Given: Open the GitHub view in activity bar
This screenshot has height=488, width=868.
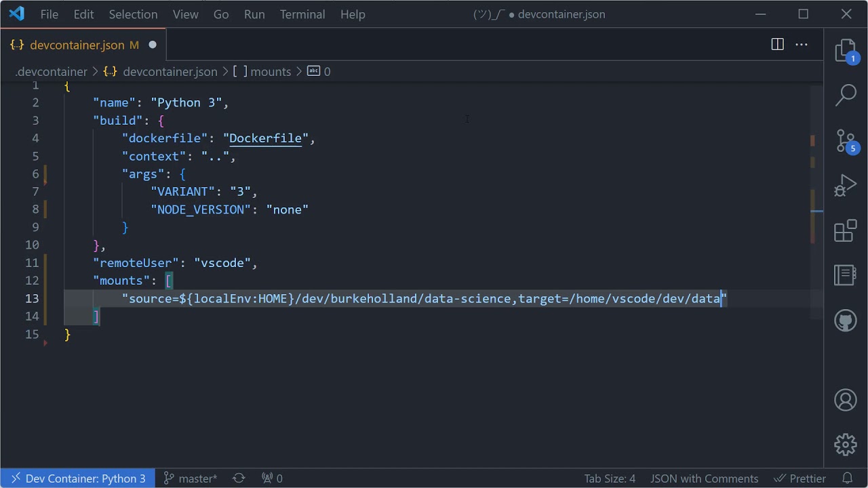Looking at the screenshot, I should [x=846, y=320].
